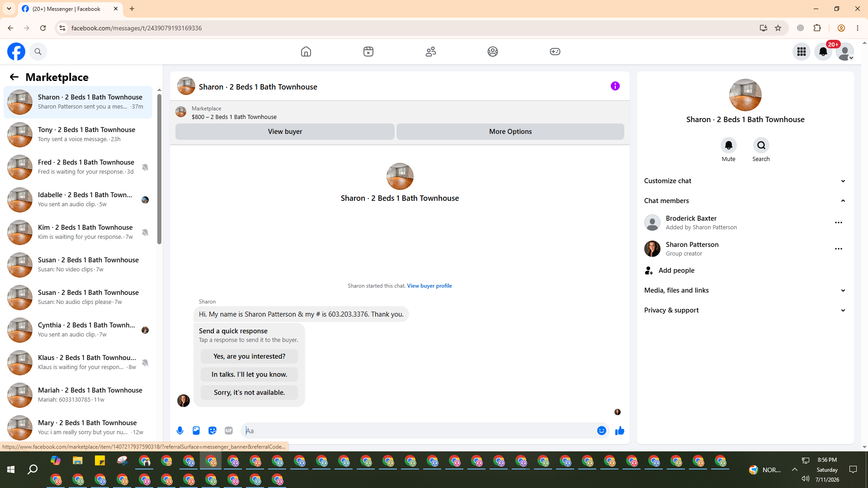The image size is (868, 488).
Task: Open the Friends icon in top navigation
Action: tap(431, 52)
